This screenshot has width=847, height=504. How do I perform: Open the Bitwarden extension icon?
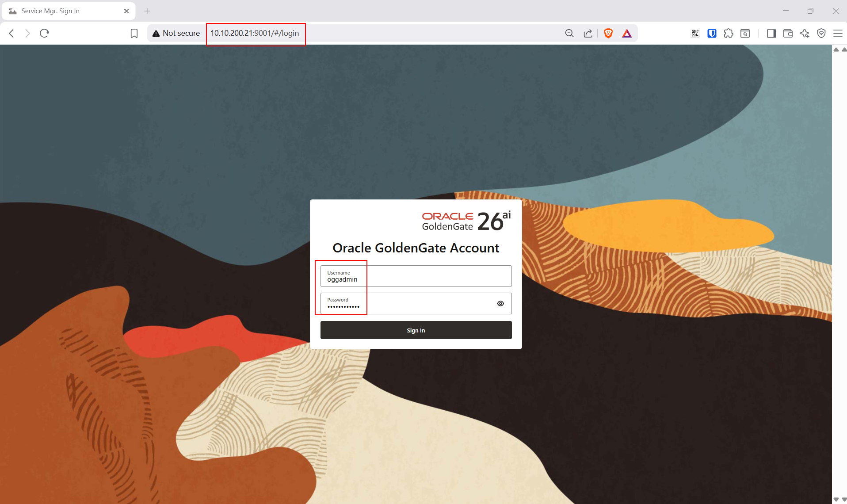(x=712, y=33)
